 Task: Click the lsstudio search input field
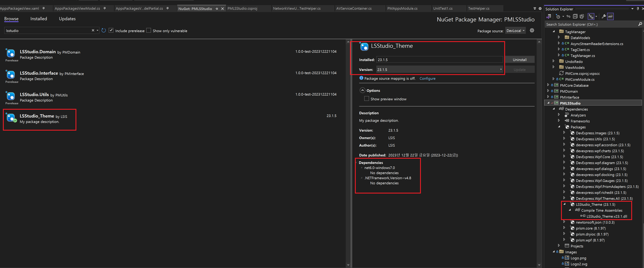coord(47,30)
